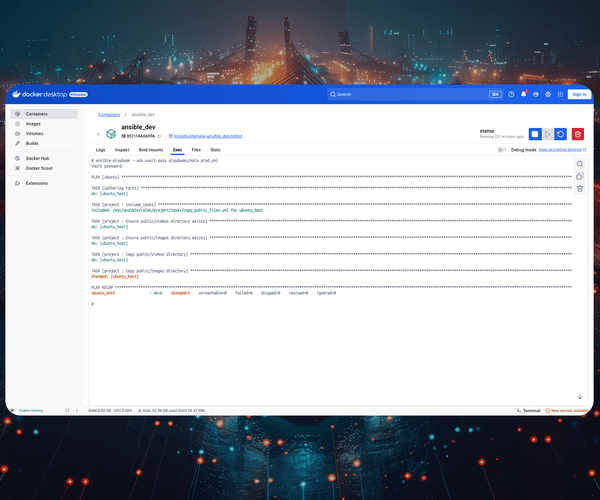Click the terminal prompt at the bottom
Screen dimensions: 600x500
click(93, 304)
